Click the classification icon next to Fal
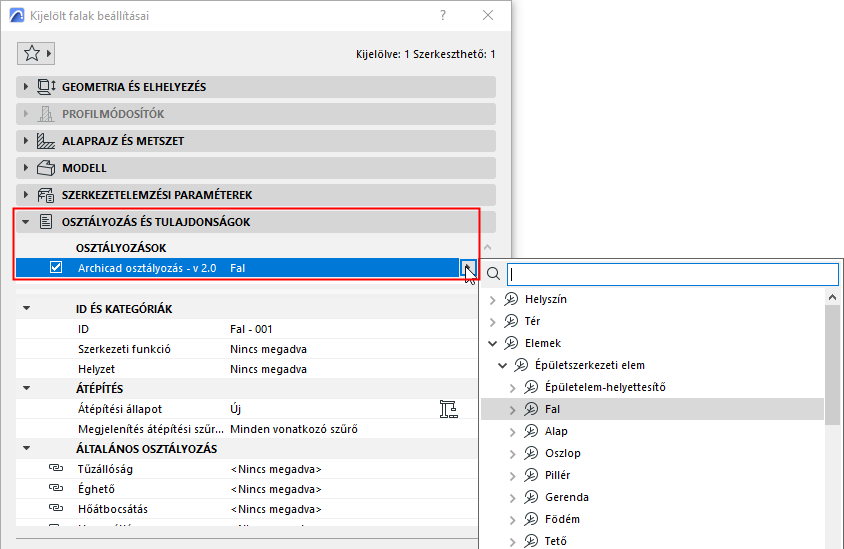Image resolution: width=844 pixels, height=549 pixels. (x=531, y=409)
